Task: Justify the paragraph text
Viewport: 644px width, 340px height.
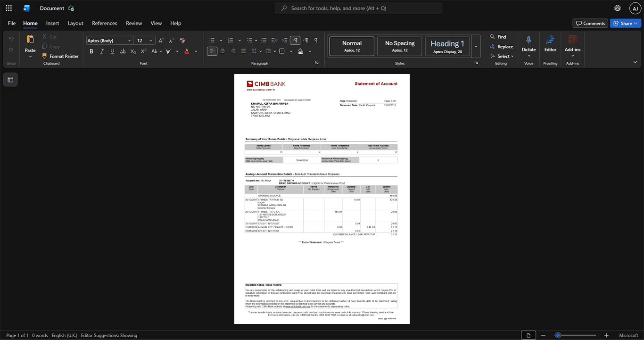Action: 243,51
